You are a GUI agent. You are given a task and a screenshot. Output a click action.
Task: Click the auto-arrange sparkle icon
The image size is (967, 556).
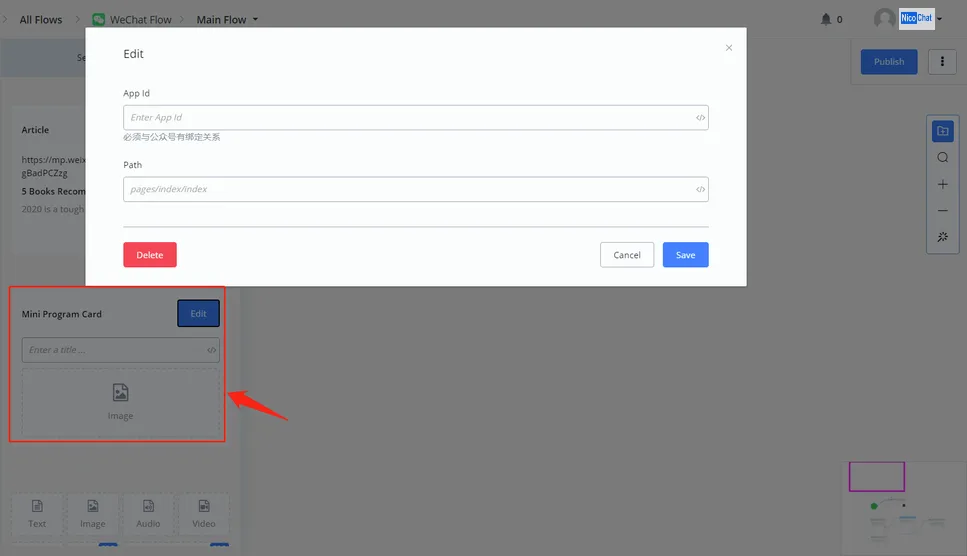pos(942,237)
